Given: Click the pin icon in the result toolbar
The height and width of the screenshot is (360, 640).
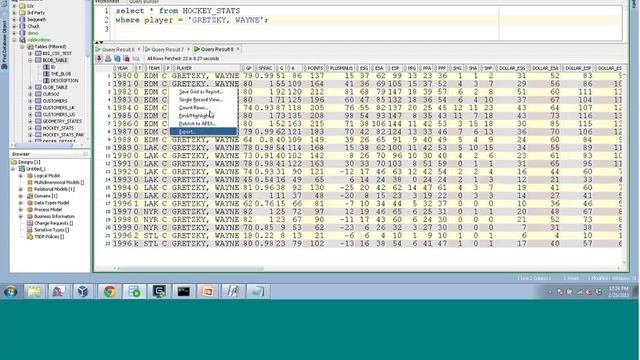Looking at the screenshot, I should pos(99,59).
